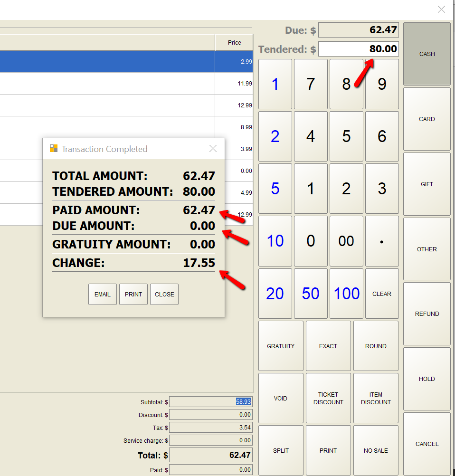Select the CASH payment button
This screenshot has width=455, height=476.
pos(427,54)
